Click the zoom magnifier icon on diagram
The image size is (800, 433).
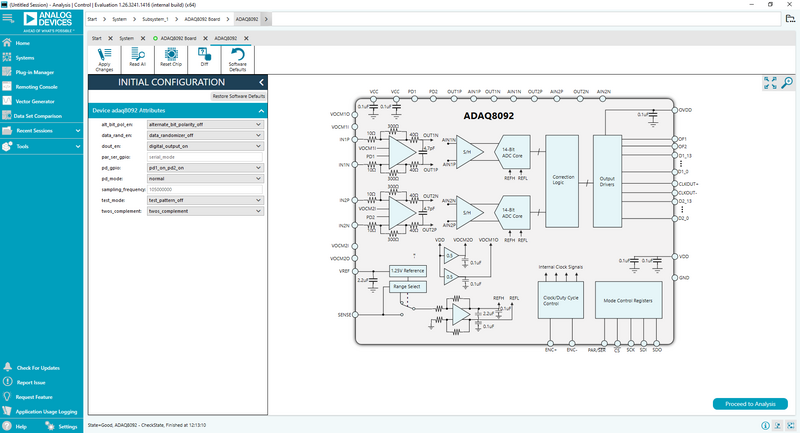(x=787, y=84)
